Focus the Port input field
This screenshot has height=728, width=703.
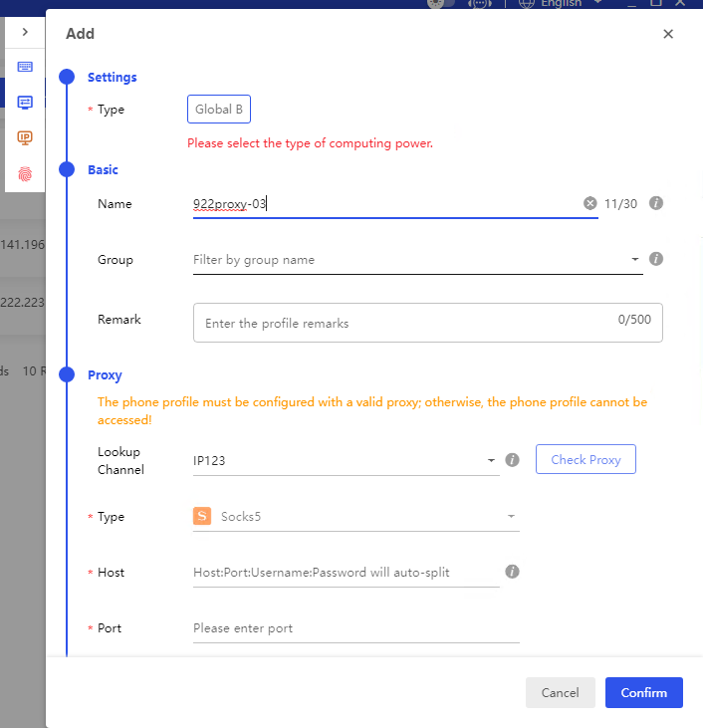[x=355, y=628]
